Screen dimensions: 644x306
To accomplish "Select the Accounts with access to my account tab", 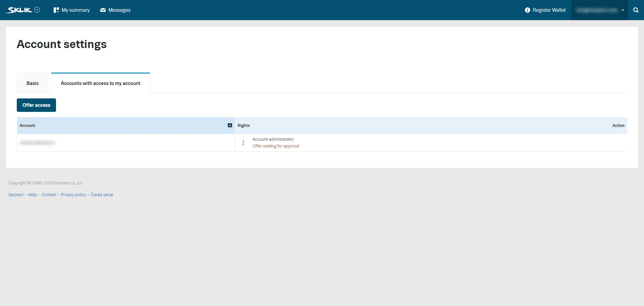I will pos(100,83).
